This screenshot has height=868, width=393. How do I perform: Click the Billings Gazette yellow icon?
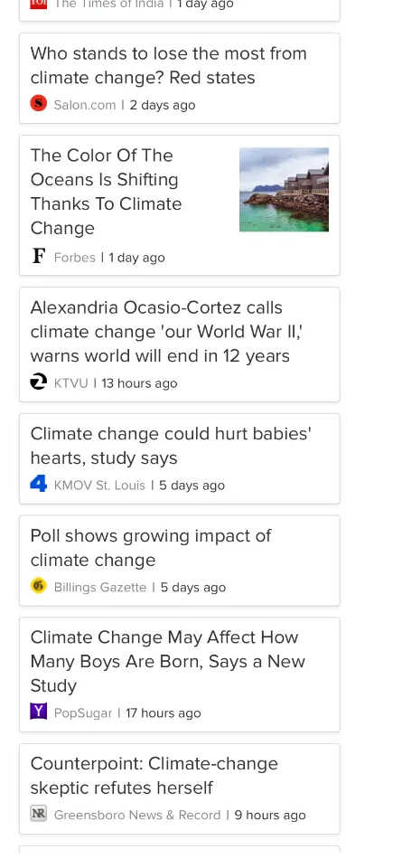coord(38,585)
